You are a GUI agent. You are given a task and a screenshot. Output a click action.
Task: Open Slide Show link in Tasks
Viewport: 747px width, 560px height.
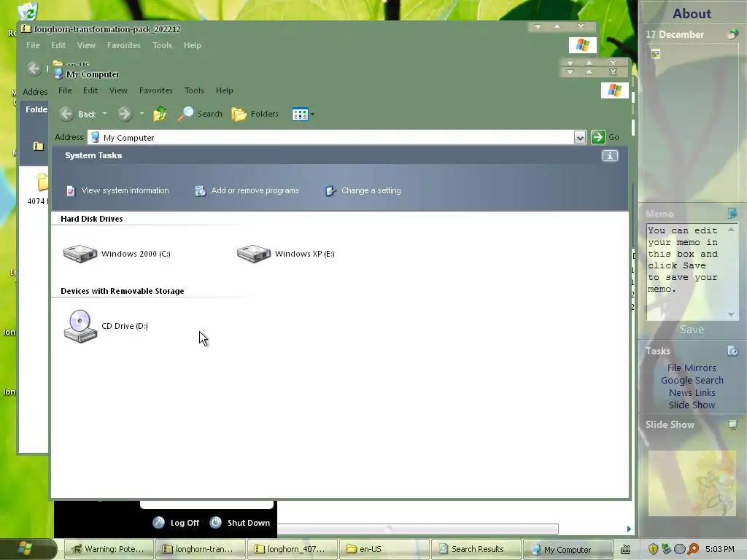click(692, 405)
